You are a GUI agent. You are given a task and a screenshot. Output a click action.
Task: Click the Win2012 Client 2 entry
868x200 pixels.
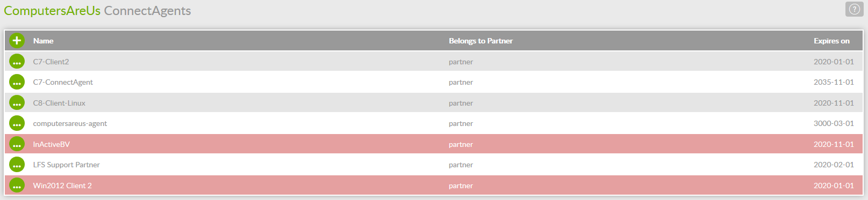(62, 186)
